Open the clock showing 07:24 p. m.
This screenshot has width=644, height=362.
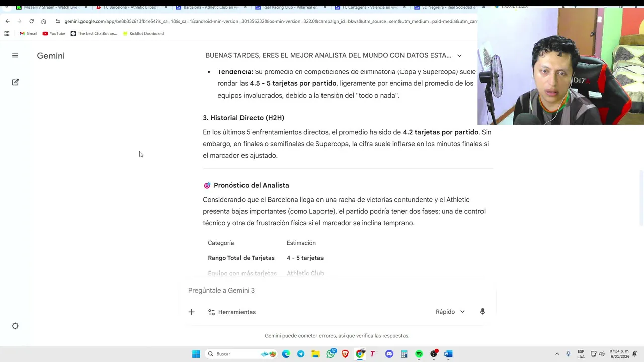coord(619,354)
